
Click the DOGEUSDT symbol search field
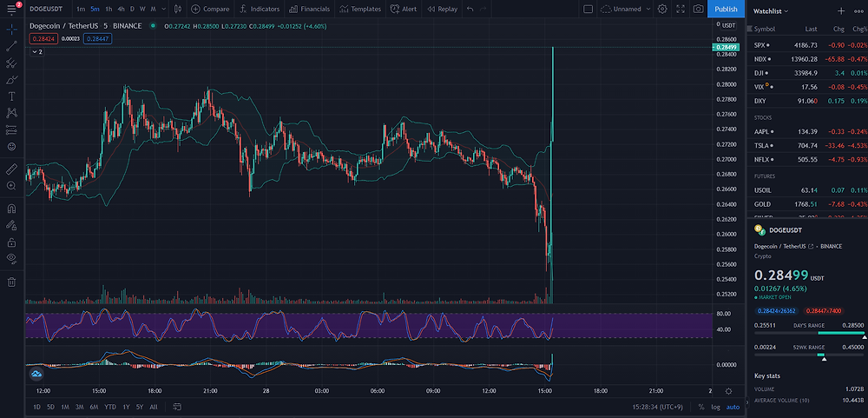point(45,9)
